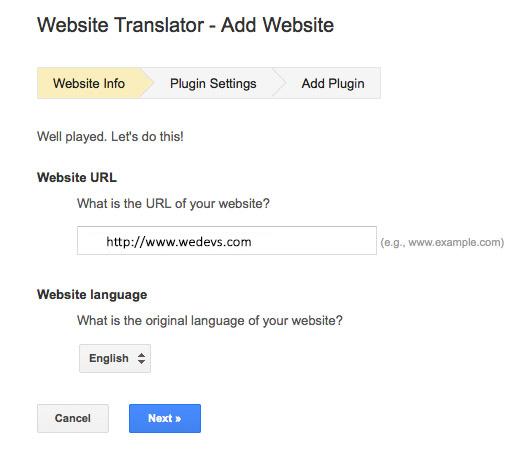Focus the Website URL input field
This screenshot has height=457, width=523.
coord(227,241)
